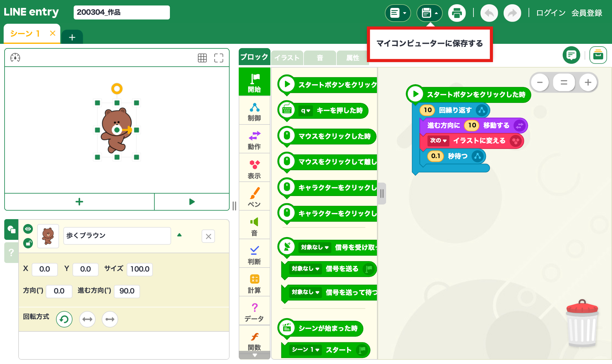Collapse the object properties triangle

(x=179, y=235)
